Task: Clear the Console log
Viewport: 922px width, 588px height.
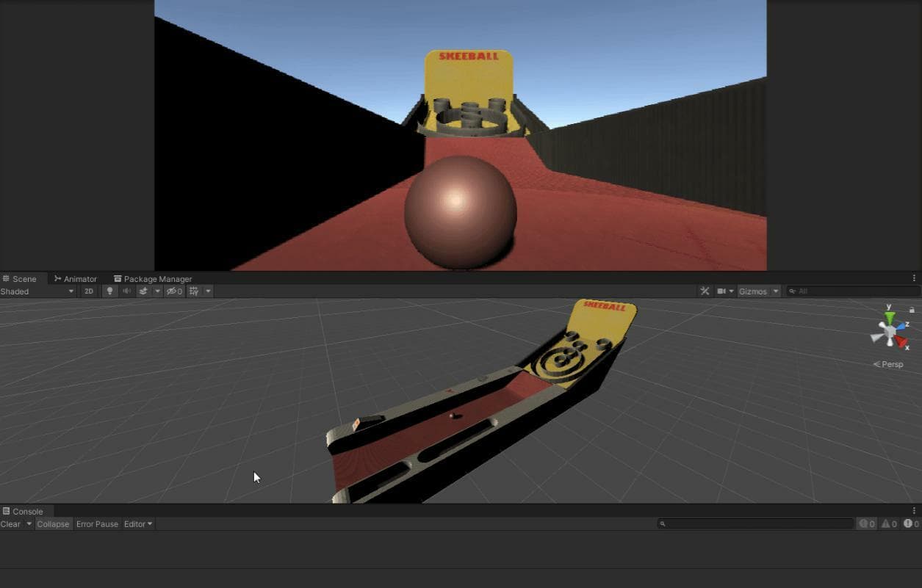Action: [x=10, y=524]
